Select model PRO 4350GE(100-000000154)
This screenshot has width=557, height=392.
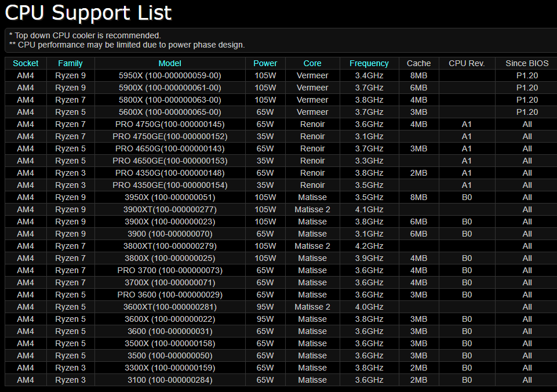170,185
